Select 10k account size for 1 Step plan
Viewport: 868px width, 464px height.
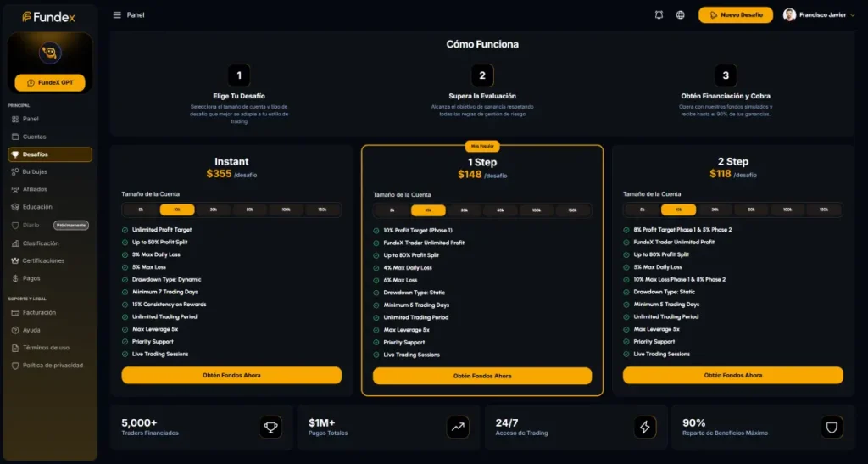pyautogui.click(x=428, y=210)
